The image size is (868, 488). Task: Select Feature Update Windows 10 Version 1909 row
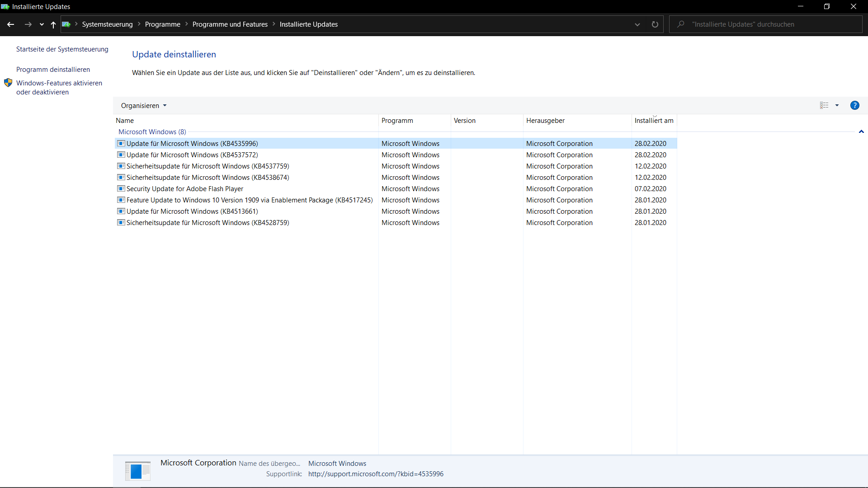[249, 200]
